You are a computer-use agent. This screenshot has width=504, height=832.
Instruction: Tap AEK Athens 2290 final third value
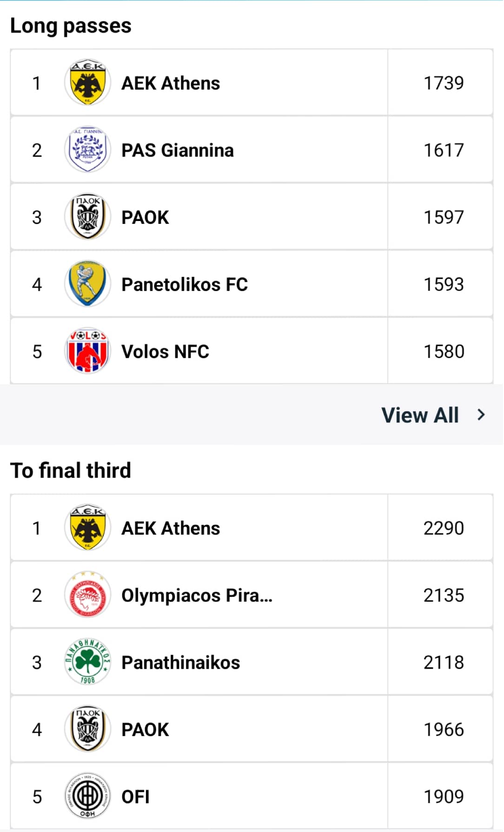pyautogui.click(x=443, y=528)
